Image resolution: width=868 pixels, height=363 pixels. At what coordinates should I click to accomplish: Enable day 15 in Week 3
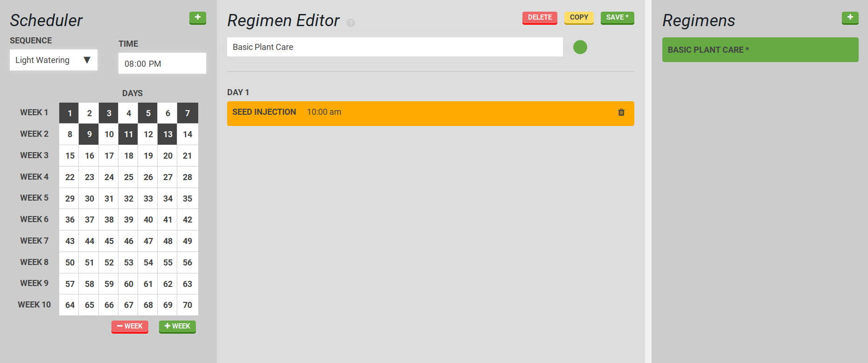(69, 156)
